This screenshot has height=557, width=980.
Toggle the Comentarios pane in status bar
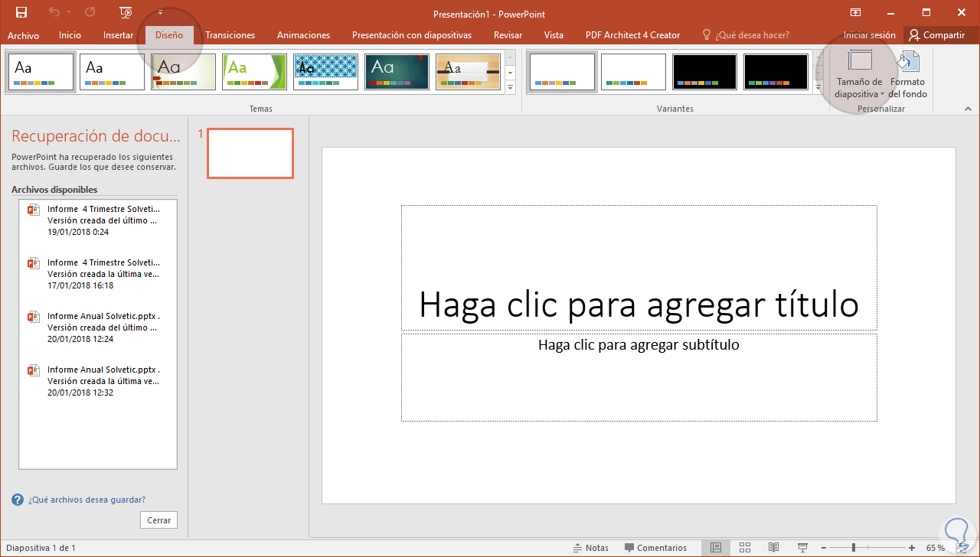tap(655, 548)
